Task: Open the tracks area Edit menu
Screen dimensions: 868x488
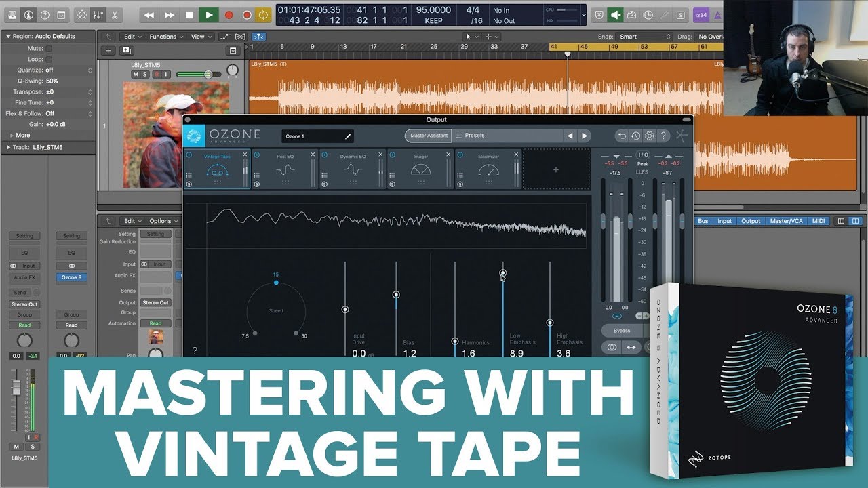Action: (132, 37)
